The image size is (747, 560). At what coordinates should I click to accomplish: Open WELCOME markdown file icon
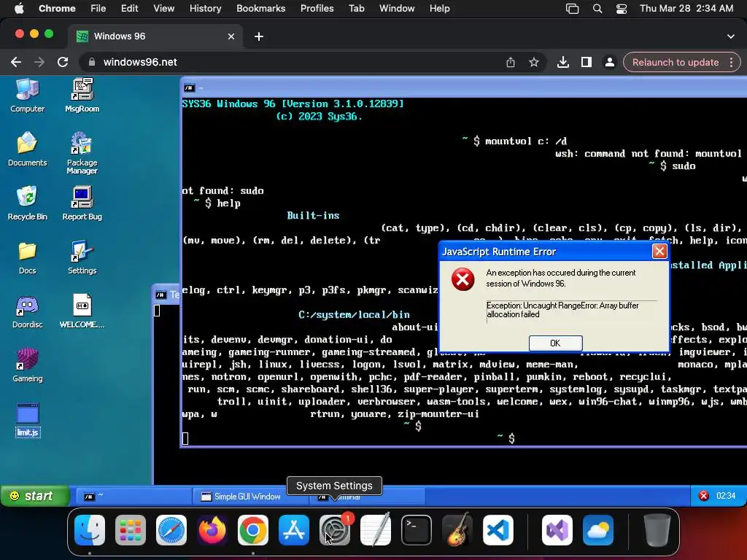(82, 311)
